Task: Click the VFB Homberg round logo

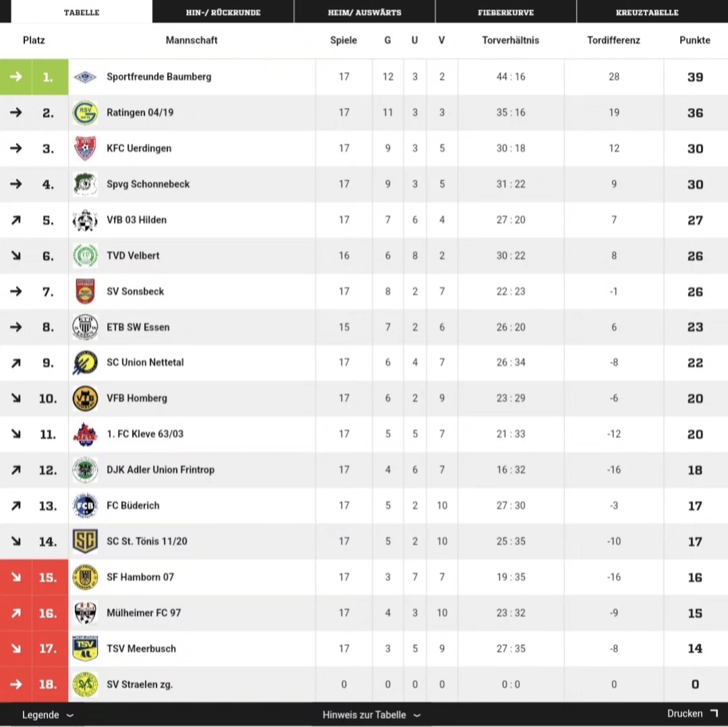Action: click(x=85, y=398)
